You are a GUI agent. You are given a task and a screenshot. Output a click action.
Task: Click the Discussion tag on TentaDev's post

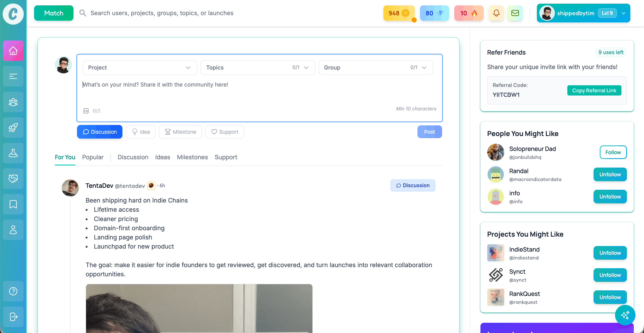[413, 185]
